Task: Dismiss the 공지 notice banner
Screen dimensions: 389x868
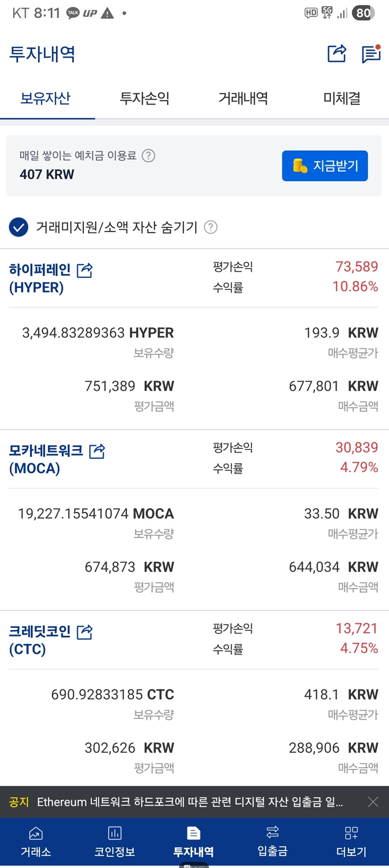Action: (x=373, y=802)
